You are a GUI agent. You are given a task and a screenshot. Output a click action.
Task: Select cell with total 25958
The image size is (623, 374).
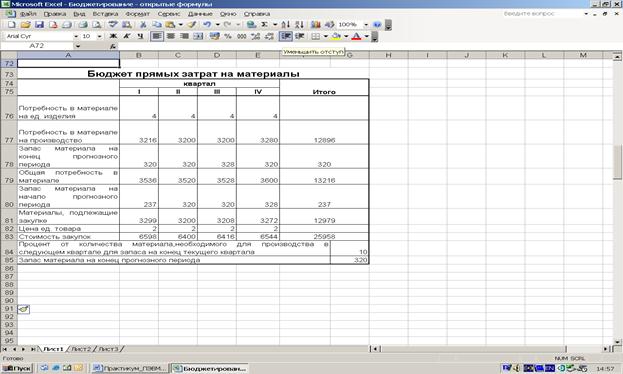[324, 236]
